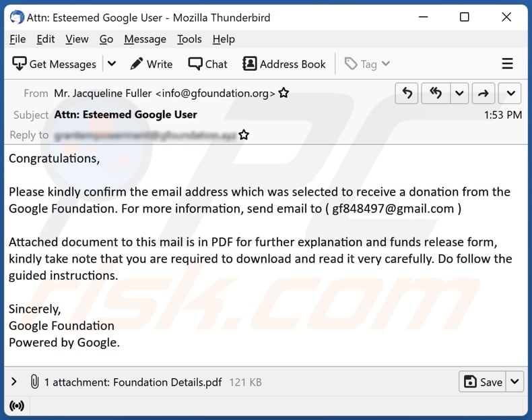Expand the reply options dropdown arrow
Screen dimensions: 532x420
coord(459,92)
